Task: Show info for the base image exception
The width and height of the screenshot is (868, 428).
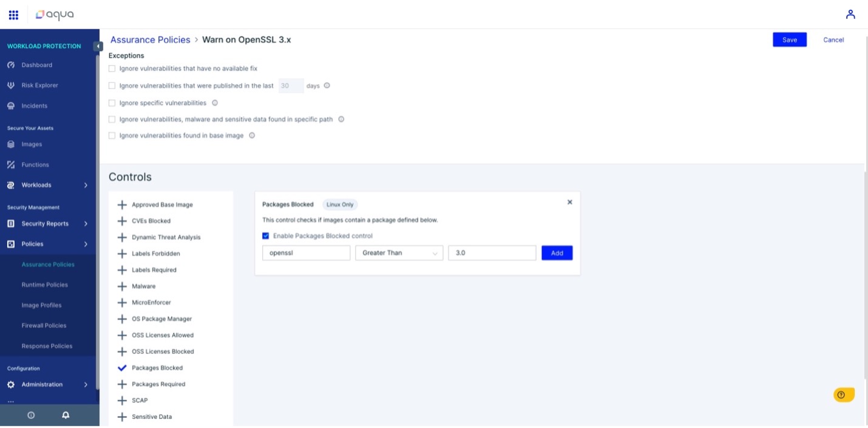Action: click(252, 135)
